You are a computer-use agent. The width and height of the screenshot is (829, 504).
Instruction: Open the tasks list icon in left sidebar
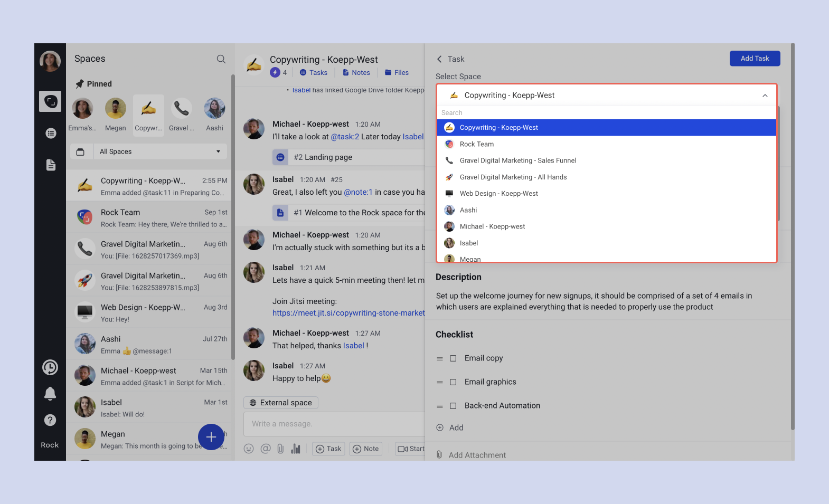coord(51,134)
